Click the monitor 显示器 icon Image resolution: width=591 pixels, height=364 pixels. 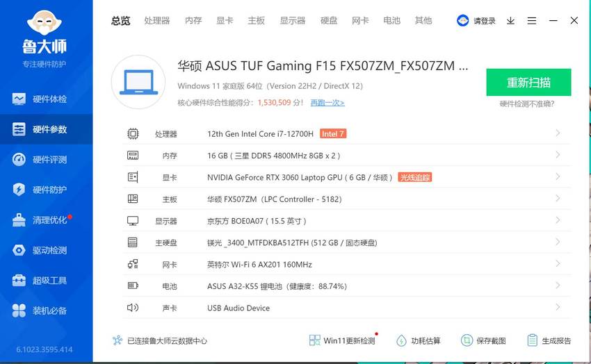(x=133, y=221)
